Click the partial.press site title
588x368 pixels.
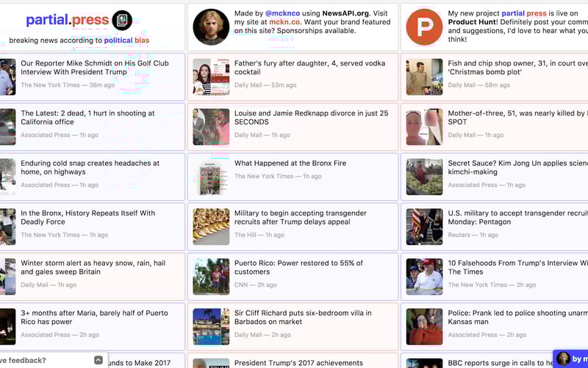point(67,20)
